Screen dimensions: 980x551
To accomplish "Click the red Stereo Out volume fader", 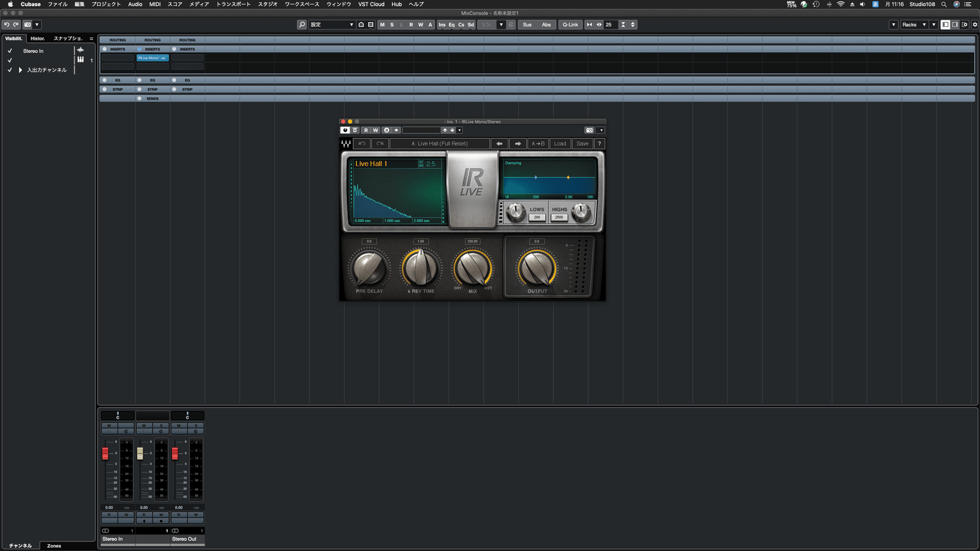I will tap(176, 454).
